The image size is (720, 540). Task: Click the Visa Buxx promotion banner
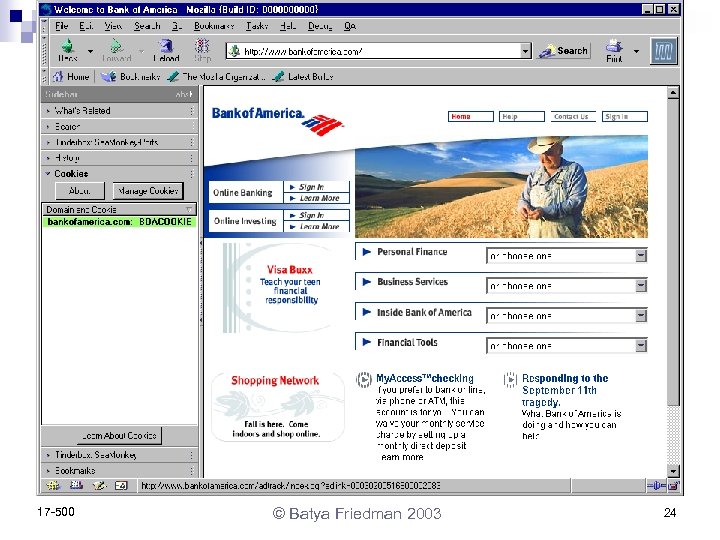279,287
